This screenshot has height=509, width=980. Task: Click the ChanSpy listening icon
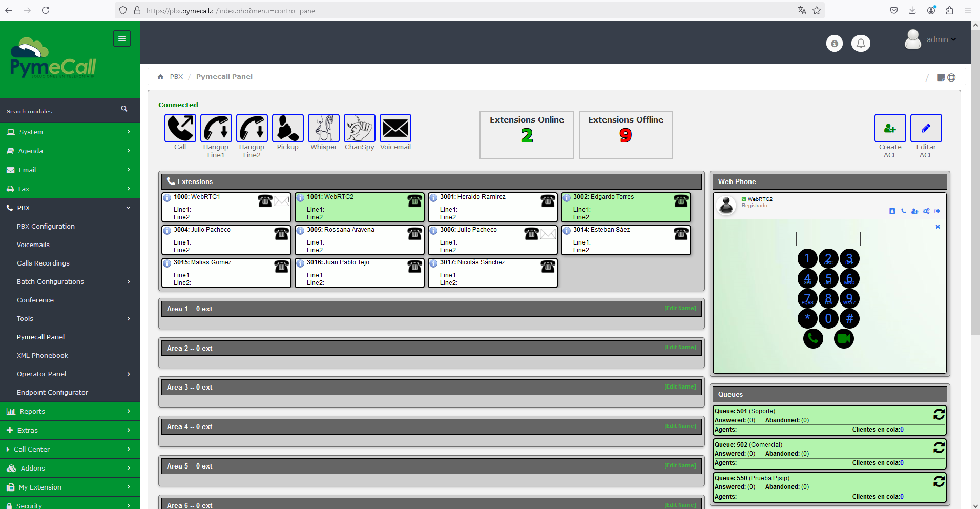[x=359, y=128]
